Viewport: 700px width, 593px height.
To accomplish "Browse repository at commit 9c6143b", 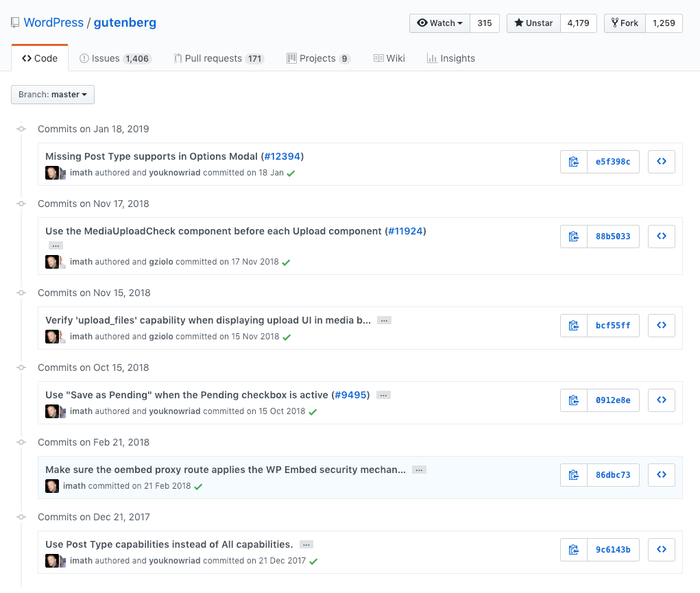I will tap(661, 549).
